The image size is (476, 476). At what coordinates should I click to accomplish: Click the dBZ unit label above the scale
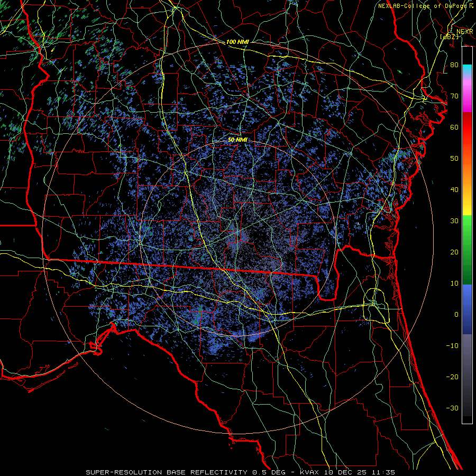450,36
